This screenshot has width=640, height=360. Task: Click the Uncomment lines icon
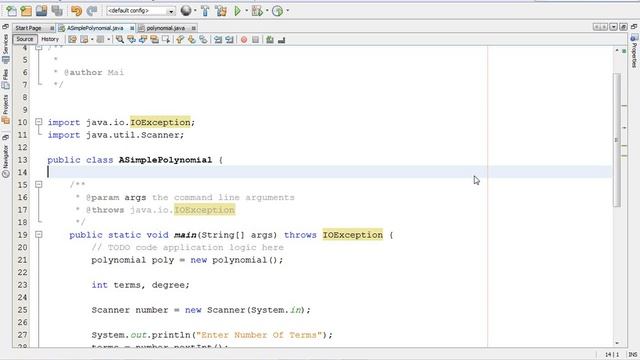point(282,40)
